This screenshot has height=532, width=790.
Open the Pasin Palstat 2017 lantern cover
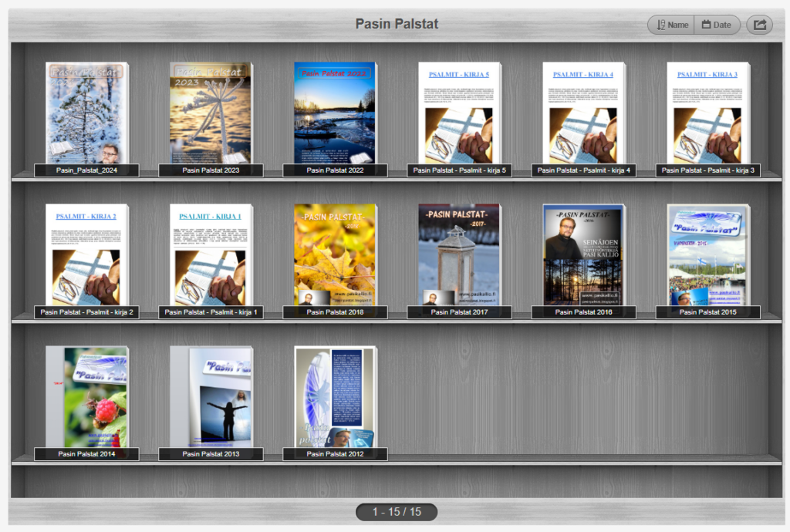click(x=459, y=254)
